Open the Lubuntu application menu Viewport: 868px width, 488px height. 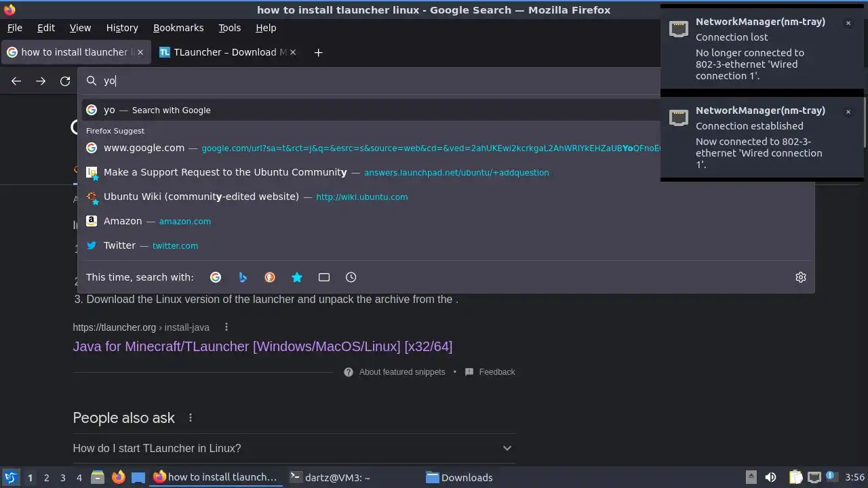coord(10,477)
